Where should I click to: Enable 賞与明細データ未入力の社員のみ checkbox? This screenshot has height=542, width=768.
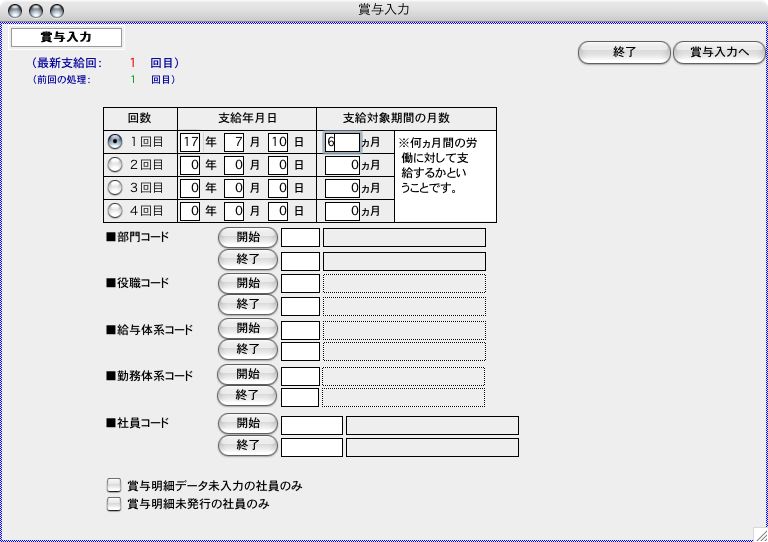(114, 485)
